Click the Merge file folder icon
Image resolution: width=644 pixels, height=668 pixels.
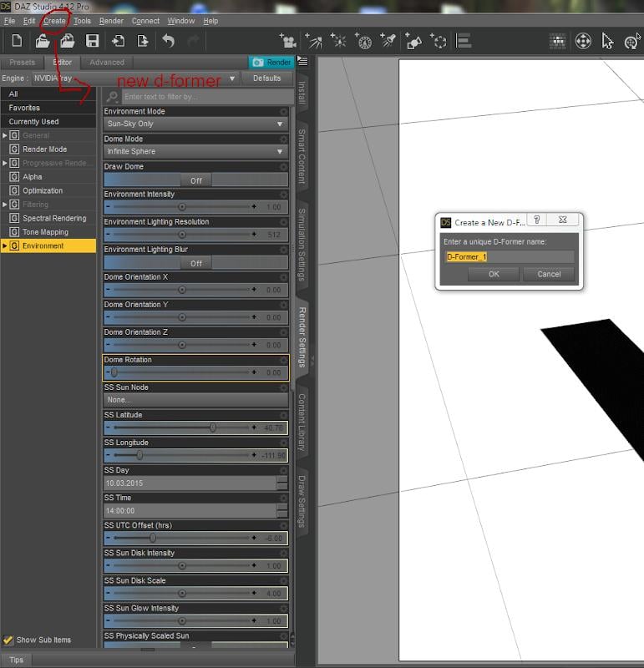coord(68,41)
